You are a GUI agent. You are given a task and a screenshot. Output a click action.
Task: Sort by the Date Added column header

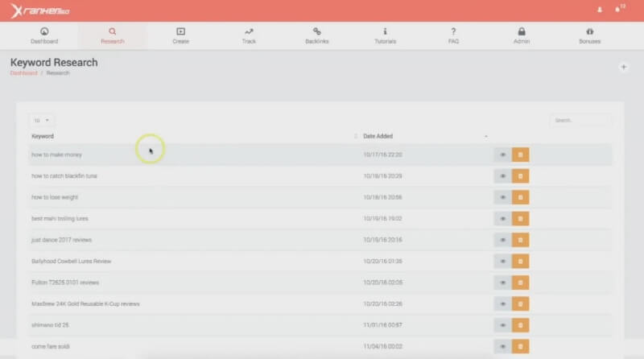(x=378, y=136)
